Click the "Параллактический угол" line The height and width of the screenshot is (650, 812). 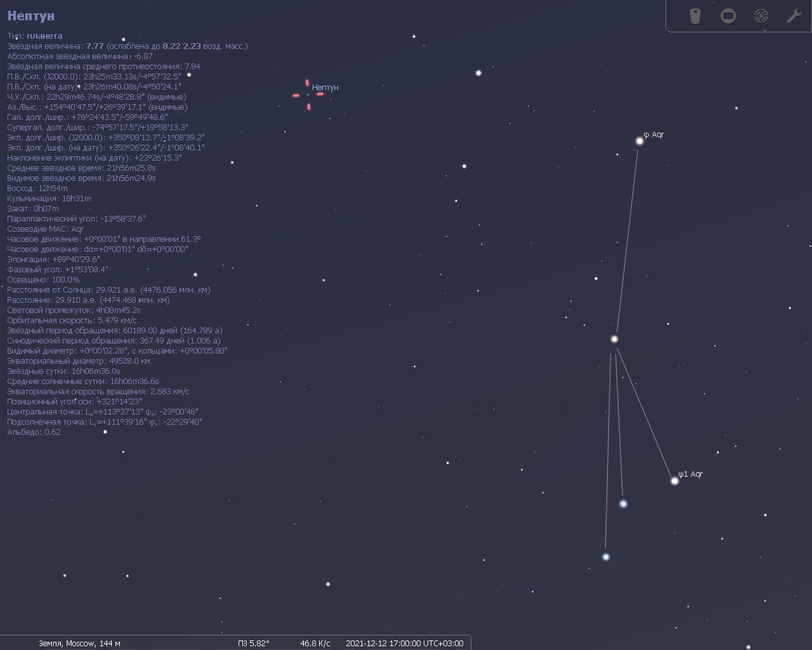76,219
